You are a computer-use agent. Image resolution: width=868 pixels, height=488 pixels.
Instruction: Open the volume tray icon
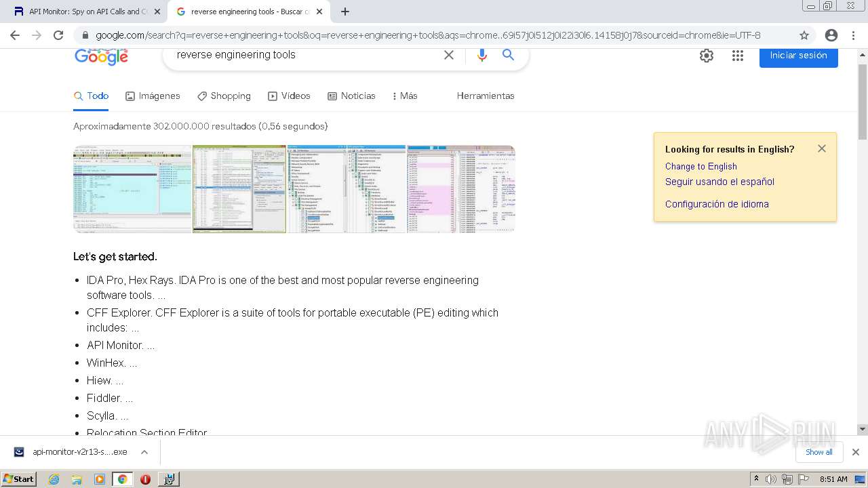click(771, 479)
